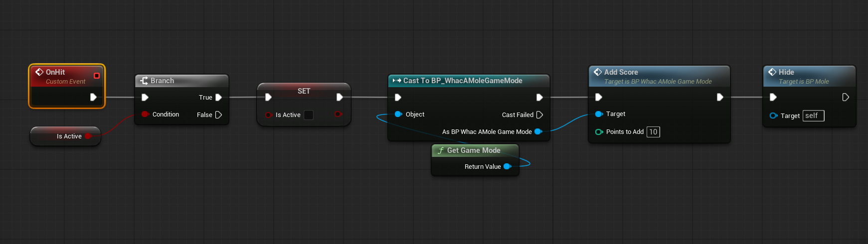Select the Add Score node header

click(x=659, y=76)
